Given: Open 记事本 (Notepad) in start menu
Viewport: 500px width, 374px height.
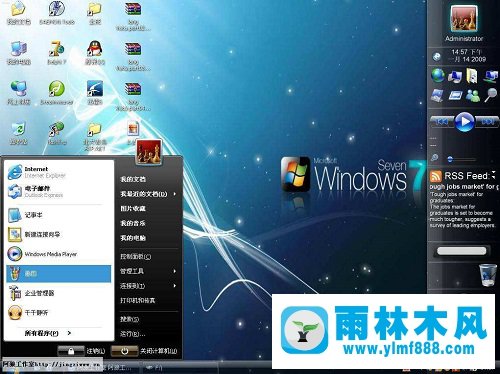Looking at the screenshot, I should [x=59, y=215].
